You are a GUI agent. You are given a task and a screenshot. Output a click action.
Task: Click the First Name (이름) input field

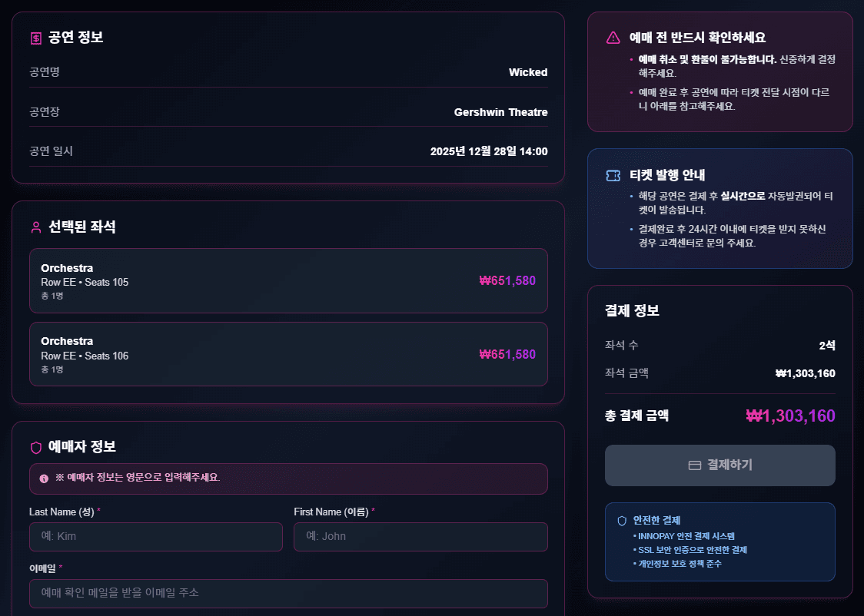[x=420, y=536]
